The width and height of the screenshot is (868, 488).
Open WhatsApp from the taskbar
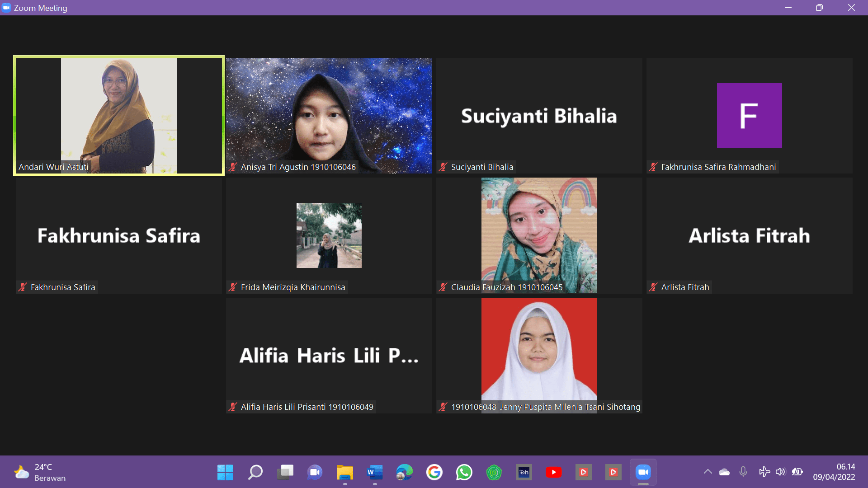coord(464,473)
